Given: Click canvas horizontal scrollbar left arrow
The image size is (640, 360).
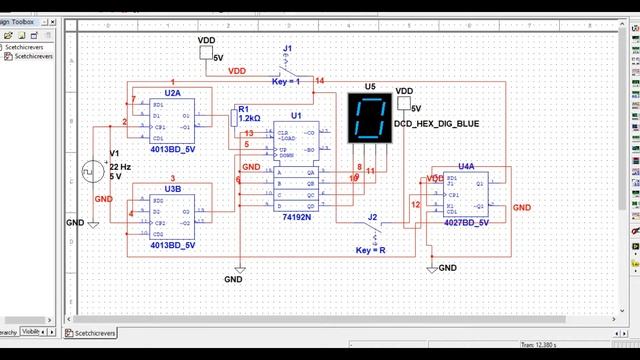Looking at the screenshot, I should [x=69, y=319].
